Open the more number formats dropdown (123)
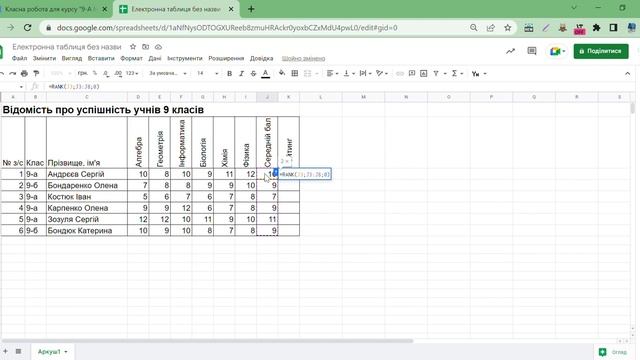Screen dimensions: 640x360 tap(132, 73)
